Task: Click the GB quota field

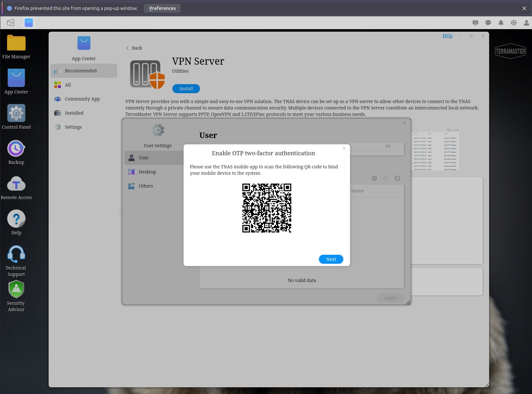Action: click(374, 146)
